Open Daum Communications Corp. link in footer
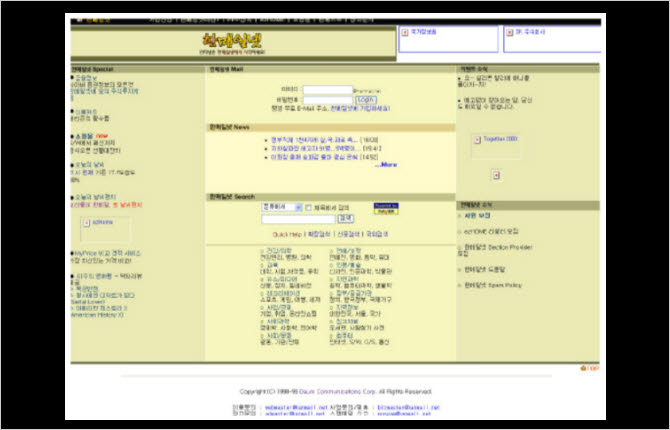 tap(337, 392)
